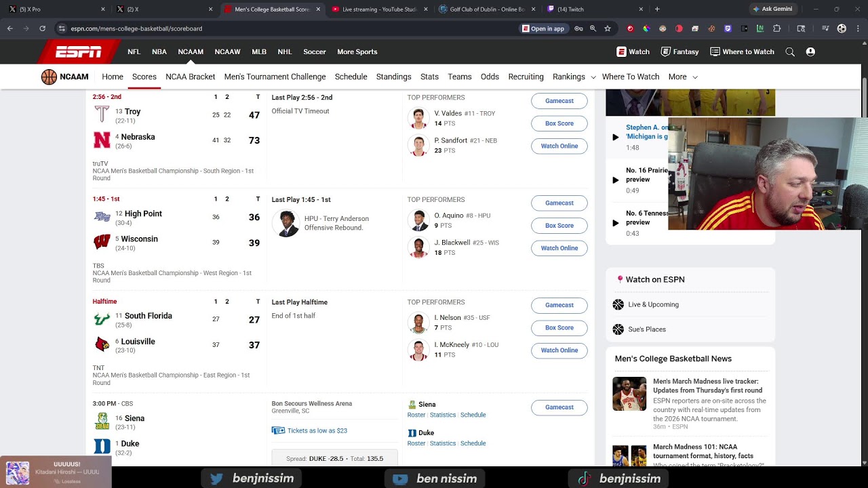
Task: Close the X Pro browser tab
Action: click(x=103, y=9)
